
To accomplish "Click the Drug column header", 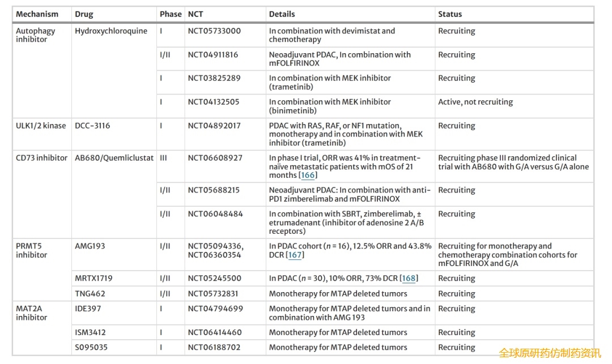I will [84, 14].
